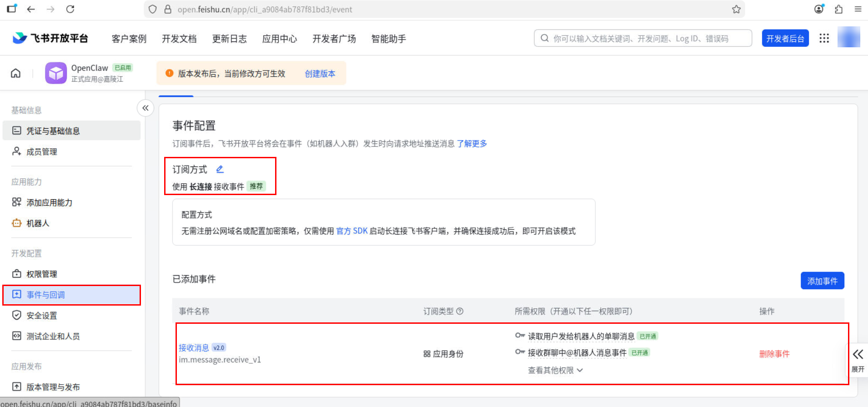
Task: Bookmark this page with star icon
Action: tap(736, 9)
